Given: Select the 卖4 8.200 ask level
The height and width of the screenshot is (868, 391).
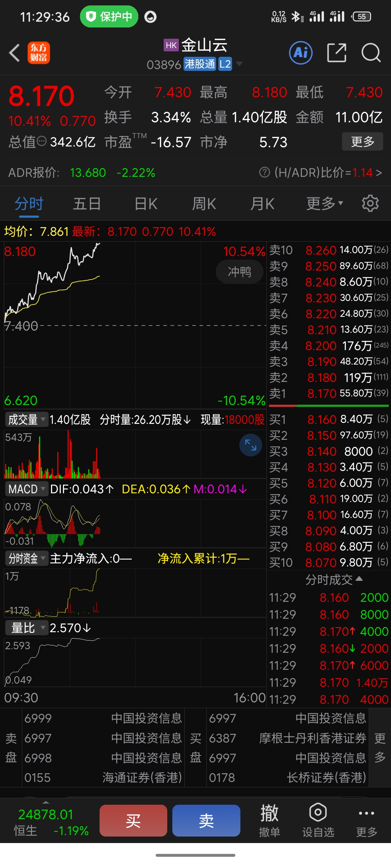Looking at the screenshot, I should [x=329, y=346].
